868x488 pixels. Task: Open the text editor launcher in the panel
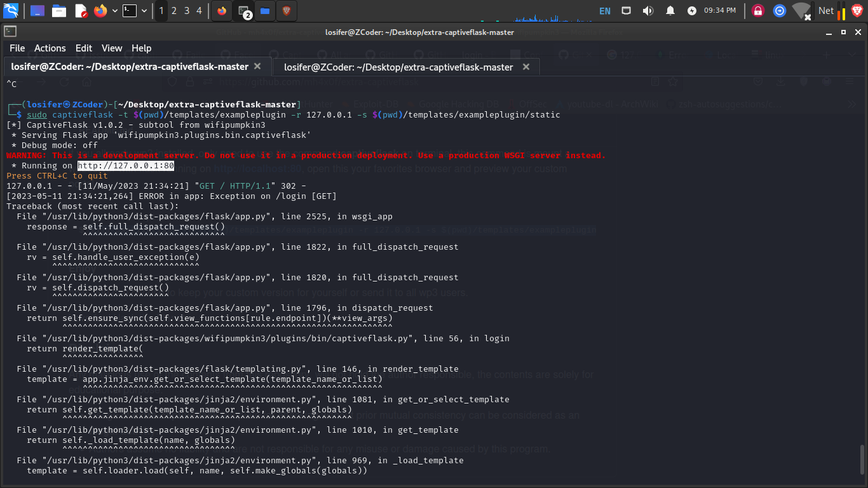81,11
